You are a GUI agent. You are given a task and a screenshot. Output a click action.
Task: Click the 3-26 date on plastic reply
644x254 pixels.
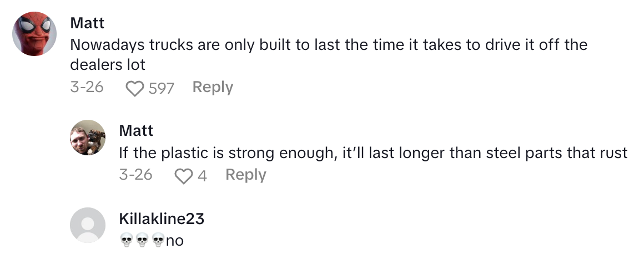pyautogui.click(x=135, y=175)
